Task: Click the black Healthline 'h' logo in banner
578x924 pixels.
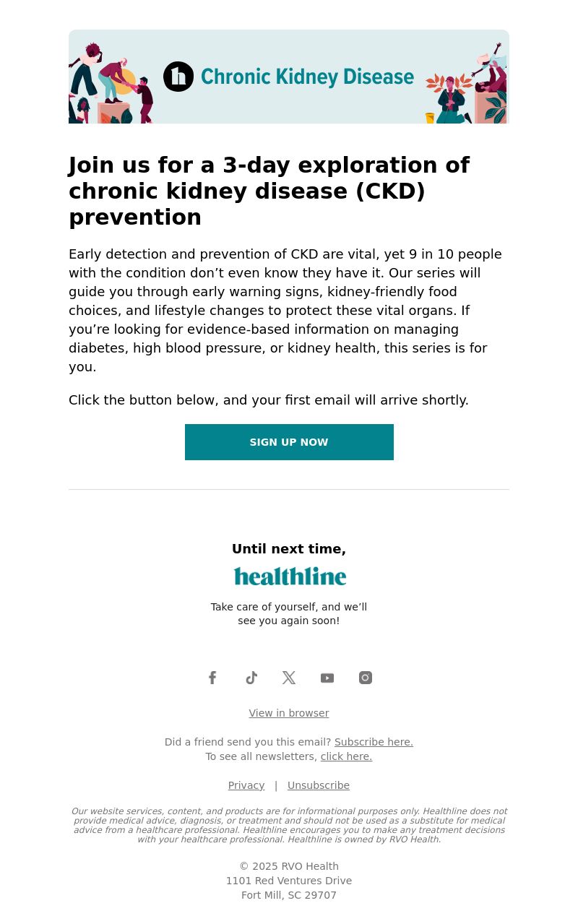Action: click(178, 77)
